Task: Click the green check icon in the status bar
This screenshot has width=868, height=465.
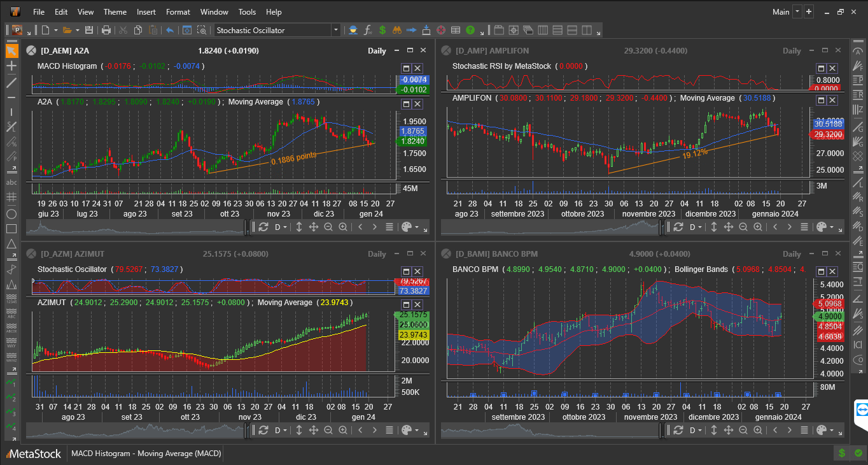Action: coord(858,454)
